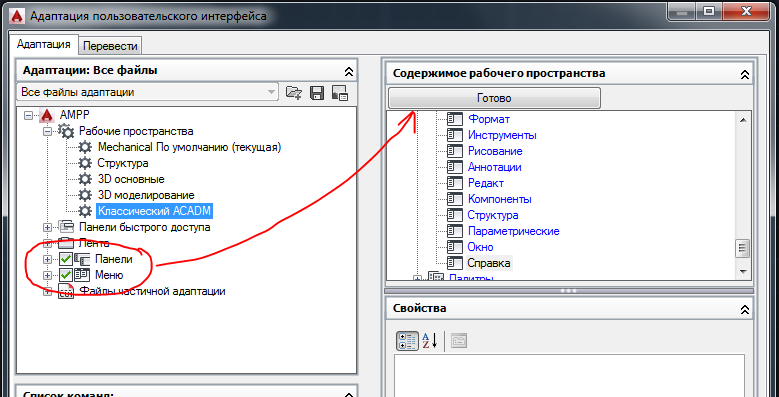
Task: Select the 3D основные workspace
Action: [x=131, y=179]
